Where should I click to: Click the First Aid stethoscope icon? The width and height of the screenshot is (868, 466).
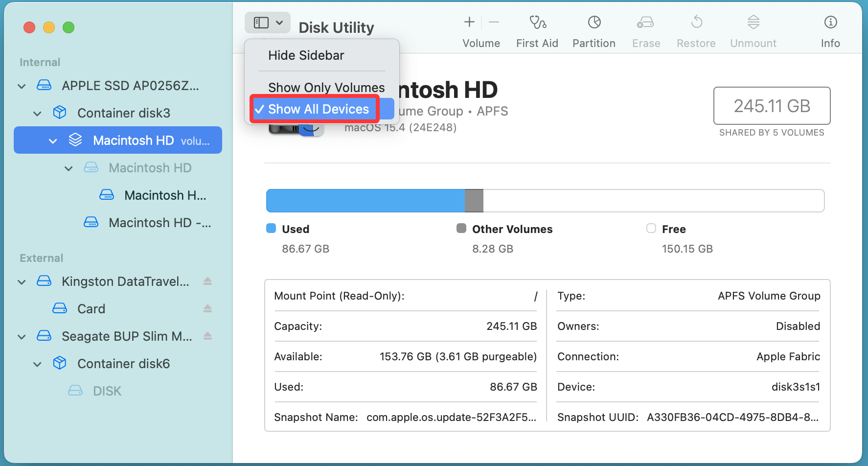(x=537, y=23)
